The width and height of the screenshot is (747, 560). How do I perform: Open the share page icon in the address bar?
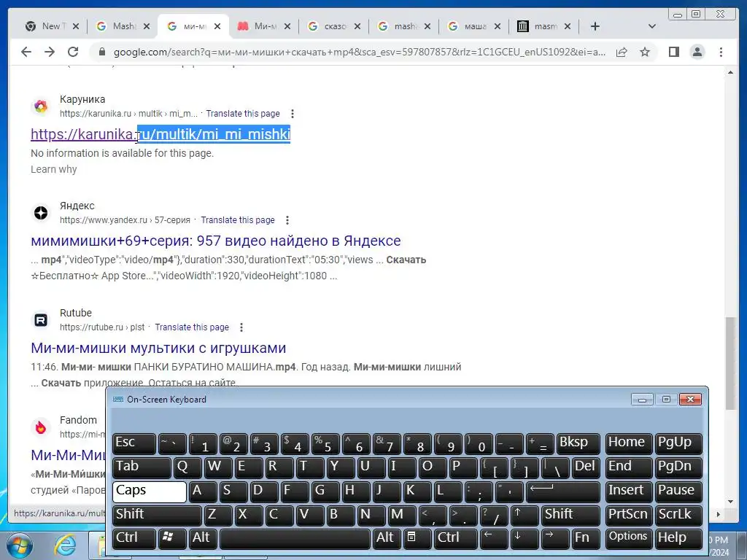(x=622, y=52)
